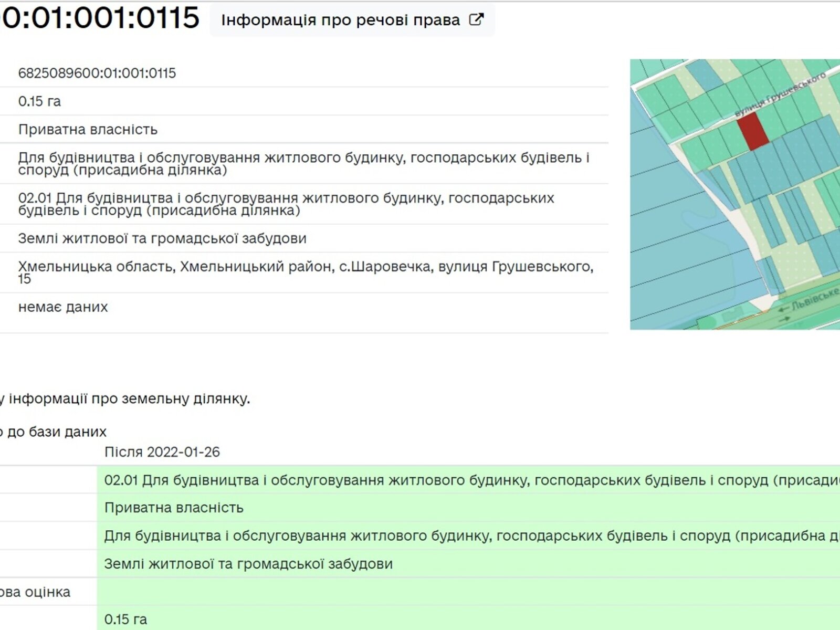Click Землі житлової in the green change column

point(248,564)
